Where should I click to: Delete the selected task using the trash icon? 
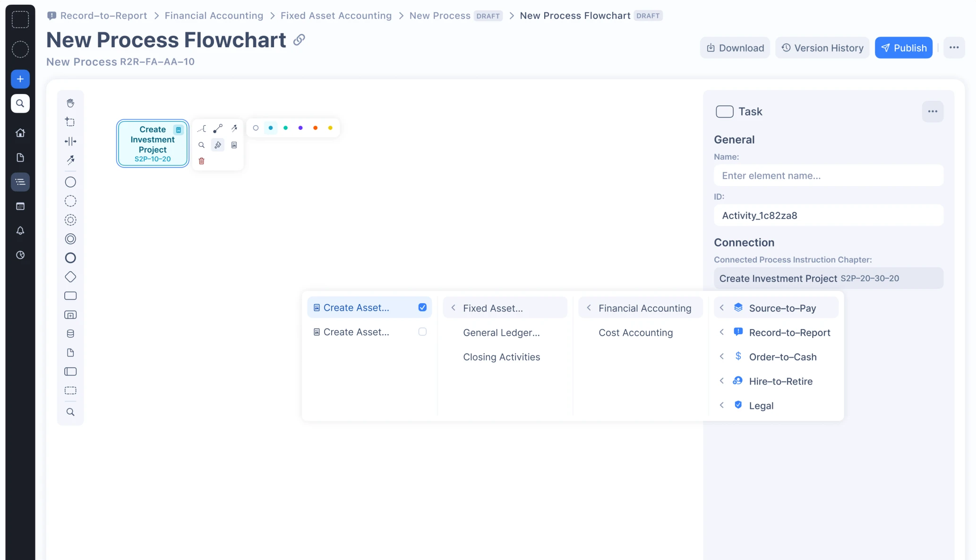(201, 161)
